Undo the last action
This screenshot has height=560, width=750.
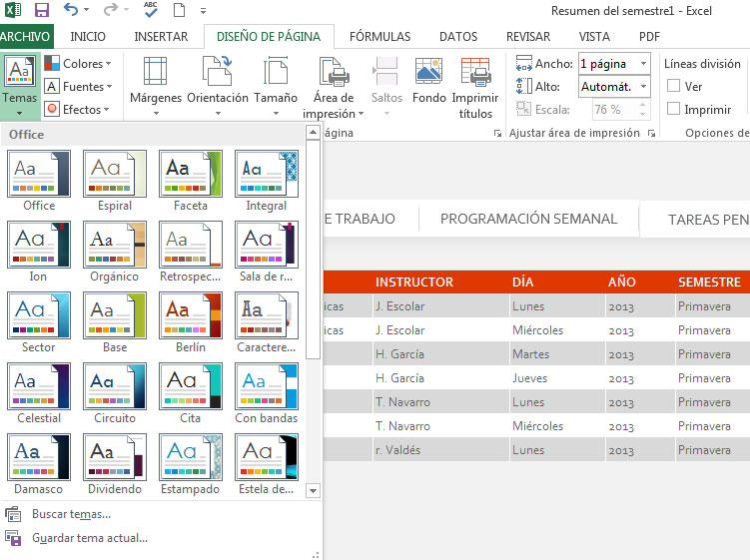[x=71, y=10]
